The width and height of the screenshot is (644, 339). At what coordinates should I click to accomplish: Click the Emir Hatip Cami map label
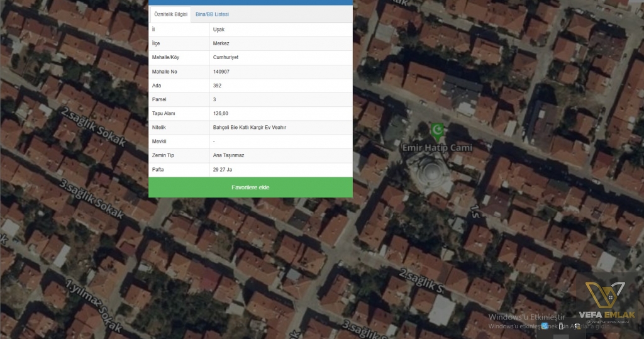tap(437, 148)
